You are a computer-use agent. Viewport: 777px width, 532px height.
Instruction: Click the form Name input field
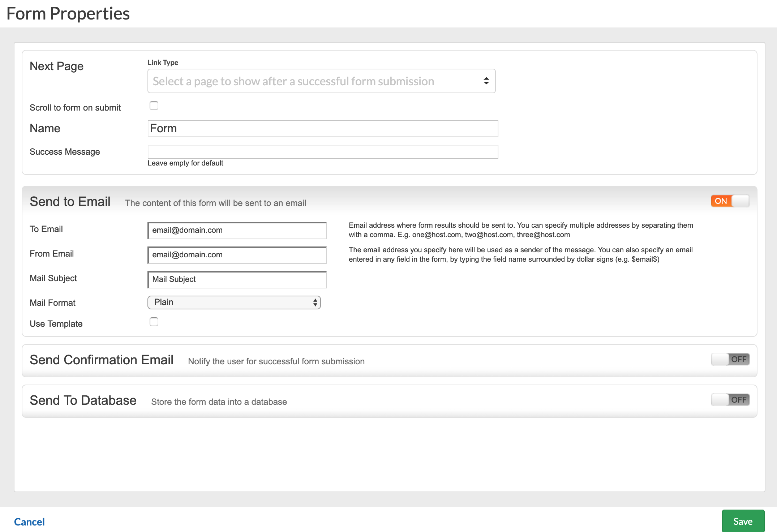(322, 129)
